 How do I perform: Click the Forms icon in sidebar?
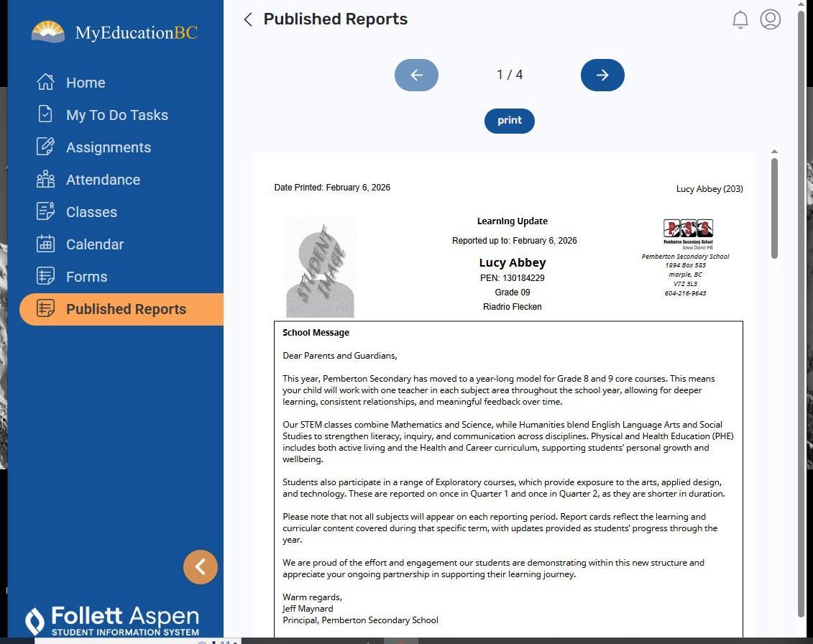[45, 277]
